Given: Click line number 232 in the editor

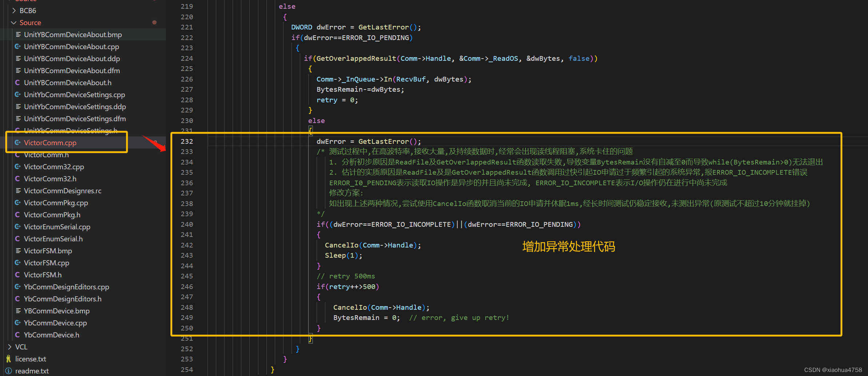Looking at the screenshot, I should click(187, 141).
